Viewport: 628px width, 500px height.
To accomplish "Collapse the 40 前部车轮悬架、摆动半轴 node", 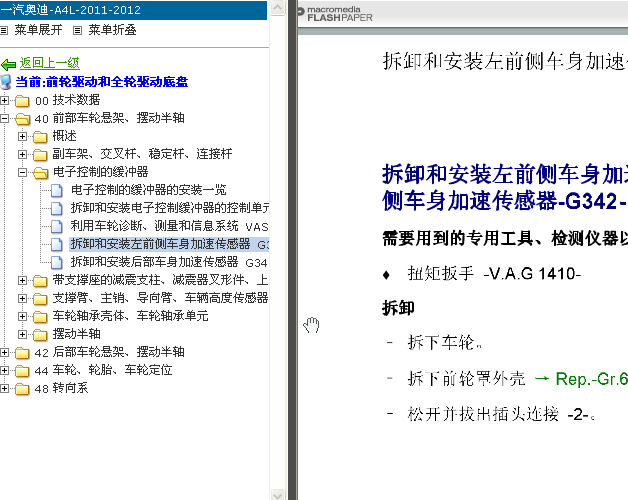I will click(x=4, y=118).
